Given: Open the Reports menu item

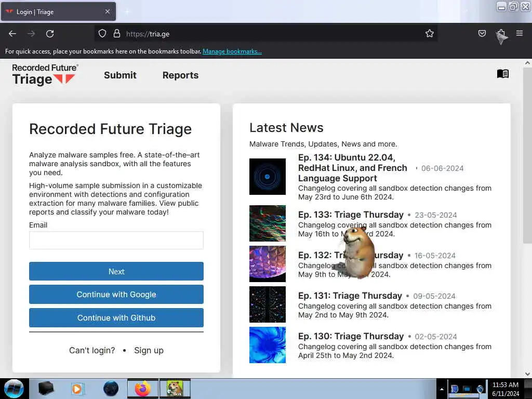Looking at the screenshot, I should click(180, 75).
